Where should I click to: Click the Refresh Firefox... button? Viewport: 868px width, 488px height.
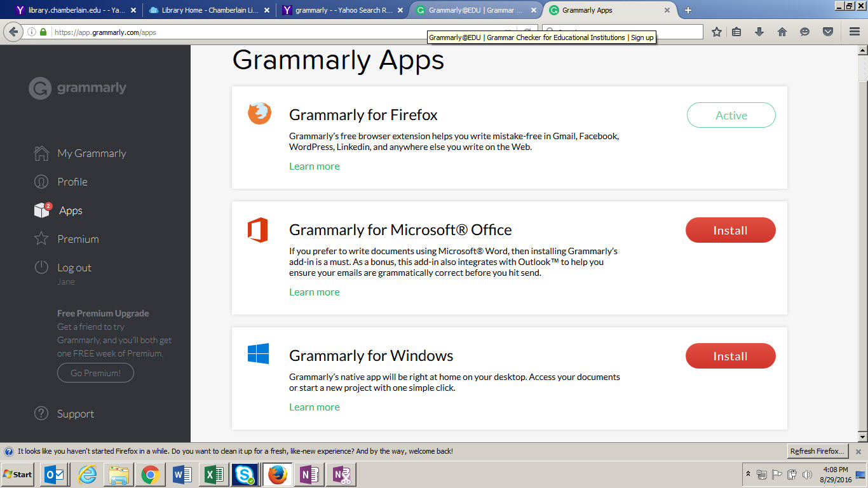pos(817,451)
